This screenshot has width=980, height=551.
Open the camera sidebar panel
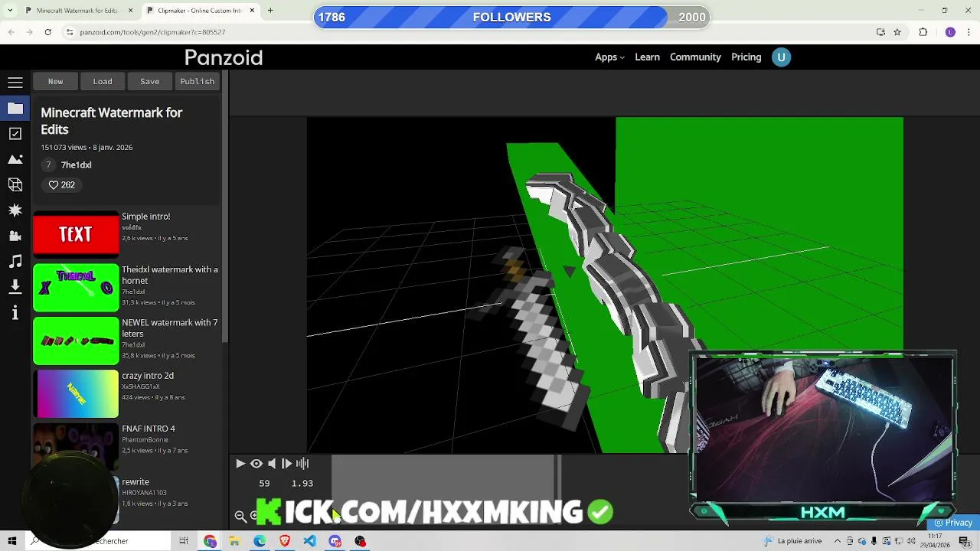coord(15,236)
